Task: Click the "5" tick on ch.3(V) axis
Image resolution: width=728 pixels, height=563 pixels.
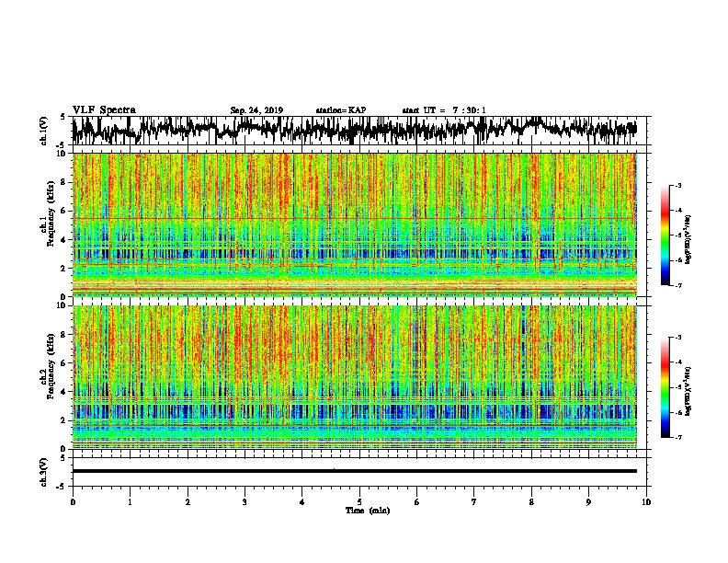Action: [x=63, y=458]
